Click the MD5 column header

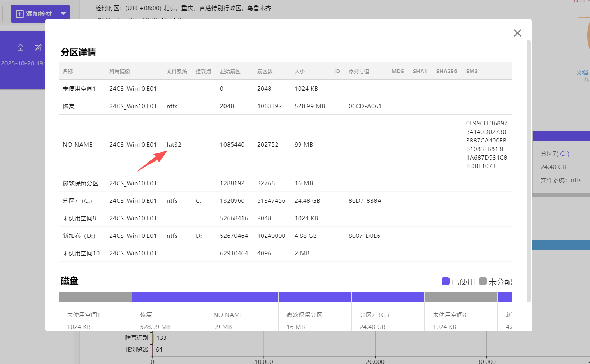(397, 71)
